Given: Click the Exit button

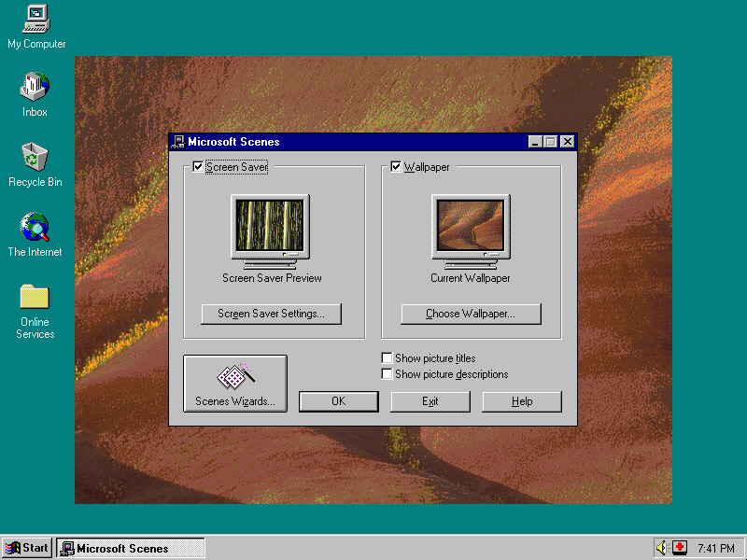Looking at the screenshot, I should tap(430, 401).
